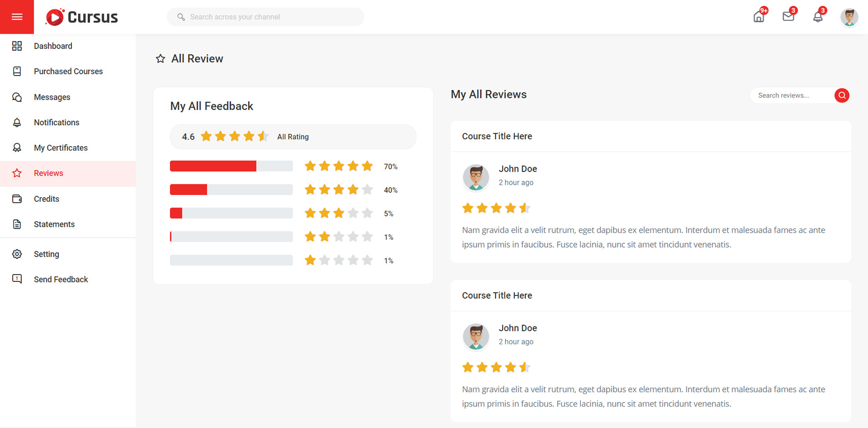
Task: Toggle the hamburger sidebar menu
Action: coord(17,17)
